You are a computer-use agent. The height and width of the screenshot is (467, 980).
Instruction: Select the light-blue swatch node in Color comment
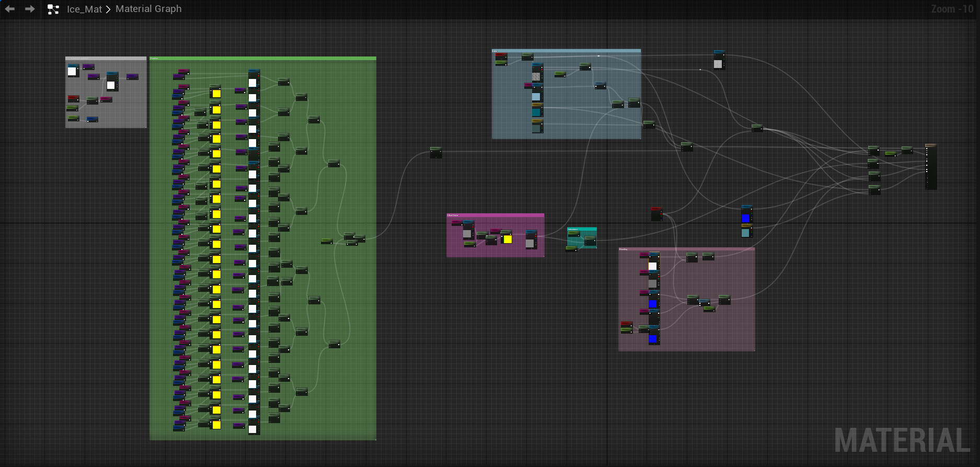pyautogui.click(x=537, y=93)
